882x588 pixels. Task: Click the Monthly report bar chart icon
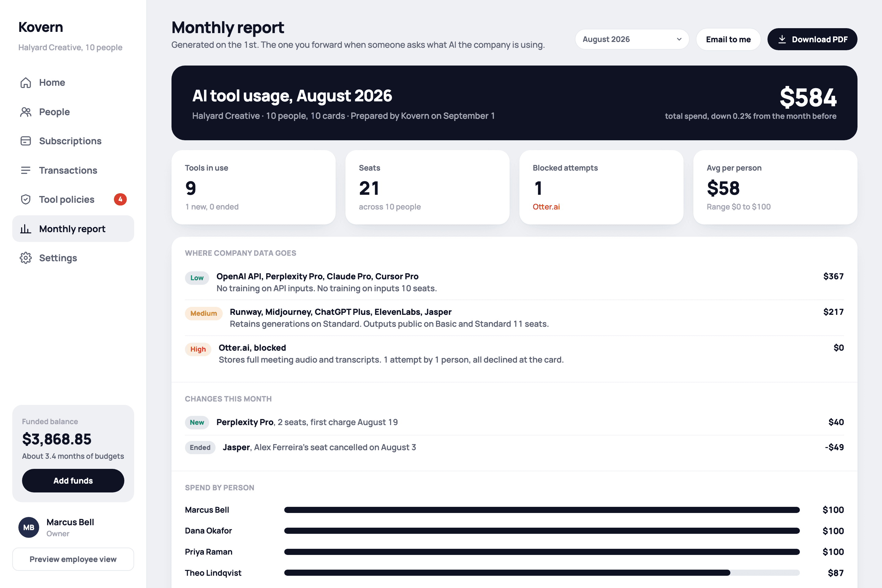(25, 229)
